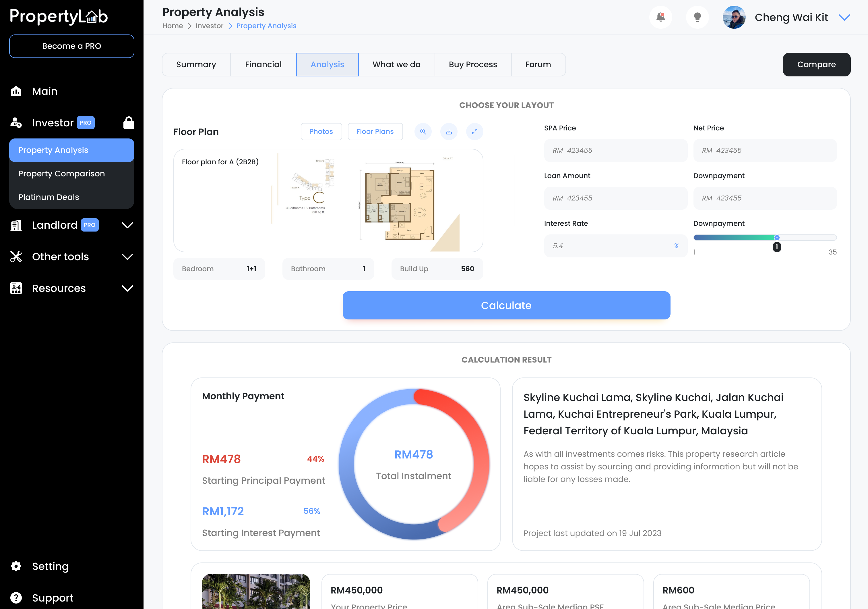Expand the Other tools section
This screenshot has height=609, width=868.
(x=127, y=257)
